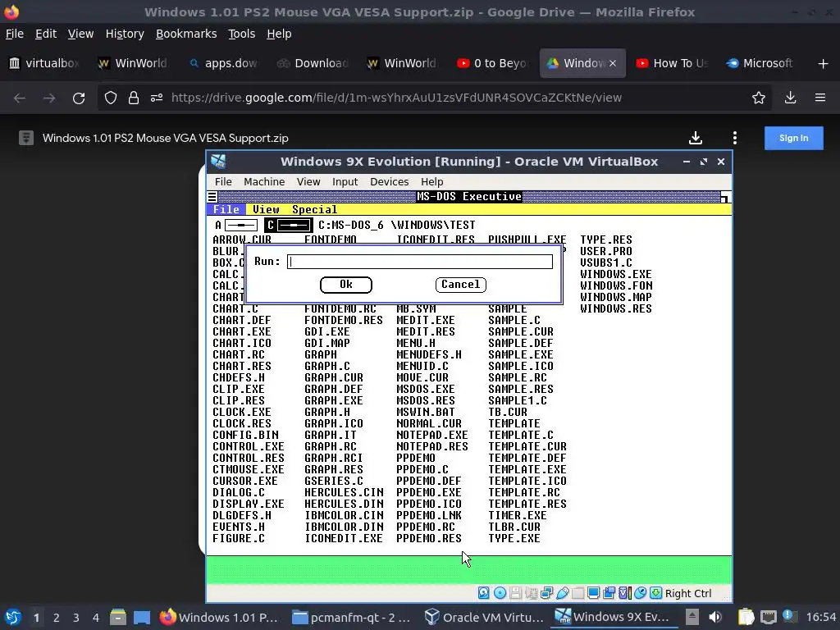Select CLOCK.EXE in the file list
The width and height of the screenshot is (840, 630).
242,412
